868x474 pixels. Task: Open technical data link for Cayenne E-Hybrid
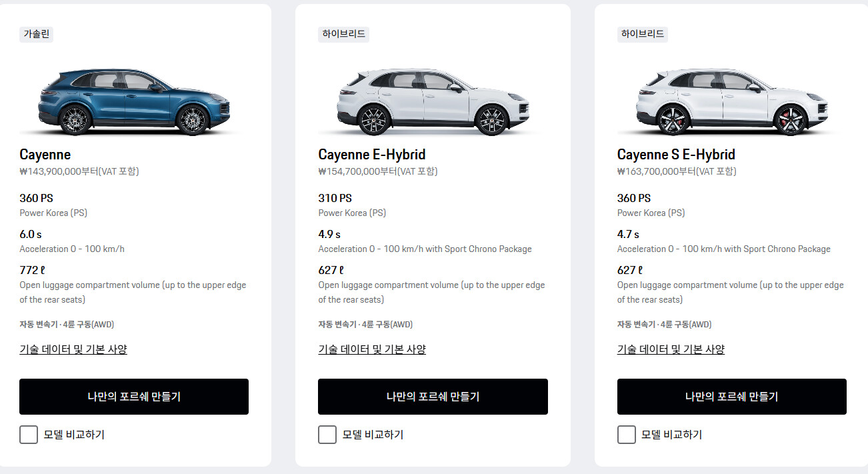[372, 349]
